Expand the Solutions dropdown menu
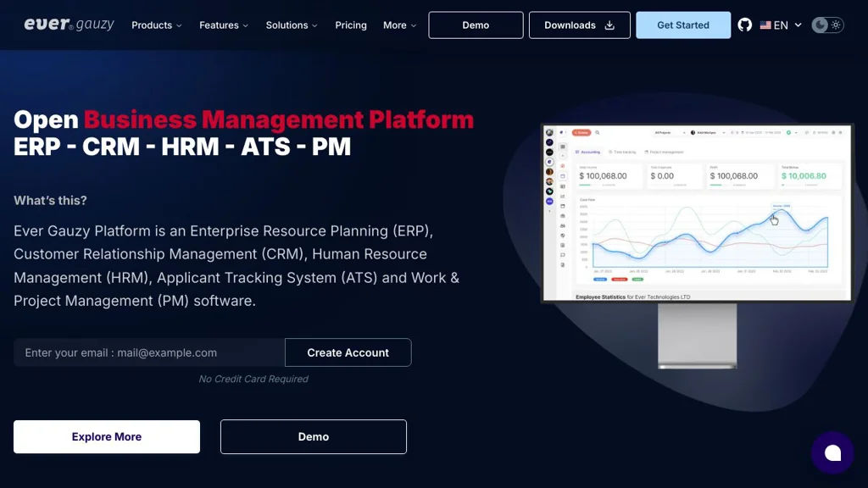This screenshot has width=868, height=488. pyautogui.click(x=292, y=25)
